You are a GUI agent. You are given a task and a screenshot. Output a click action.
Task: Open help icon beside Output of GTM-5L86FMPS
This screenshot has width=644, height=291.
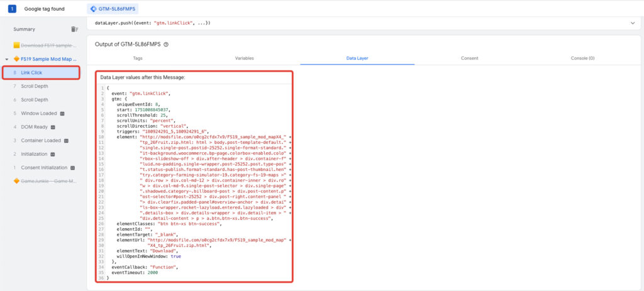[166, 45]
